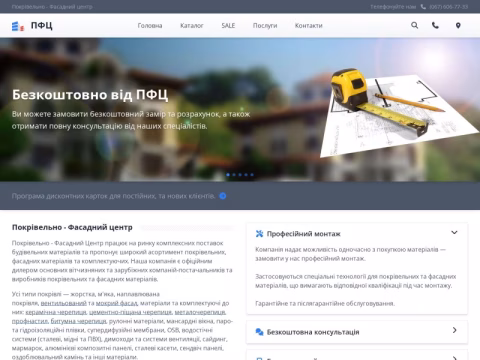Click the ПФЦ logo icon
Image resolution: width=480 pixels, height=360 pixels.
18,26
